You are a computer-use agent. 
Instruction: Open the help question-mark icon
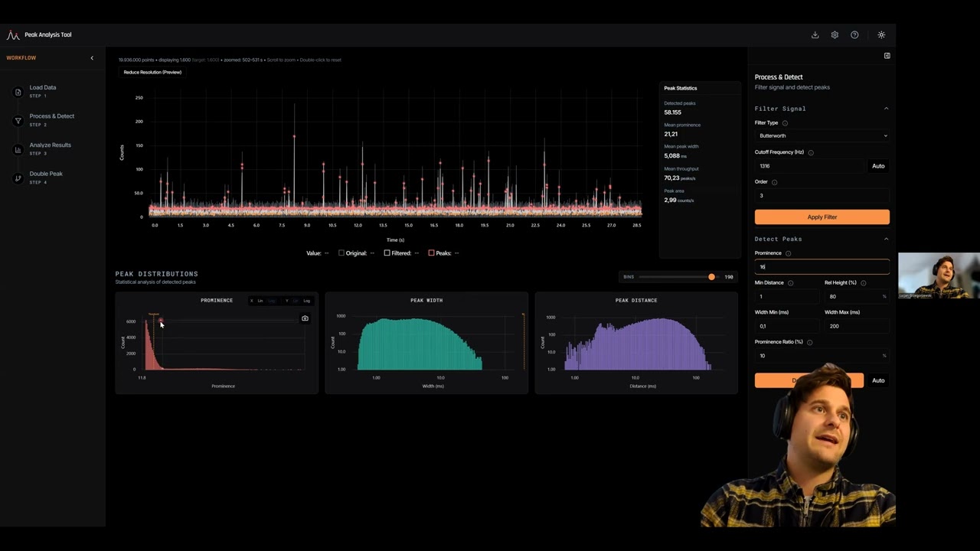854,35
